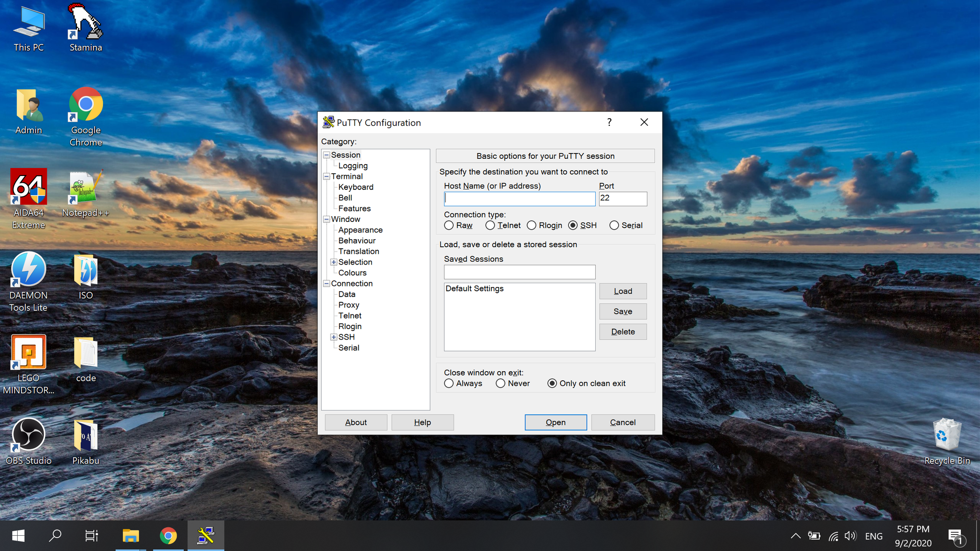Screen dimensions: 980x551
Task: Open the Pikabu folder icon
Action: pos(86,441)
